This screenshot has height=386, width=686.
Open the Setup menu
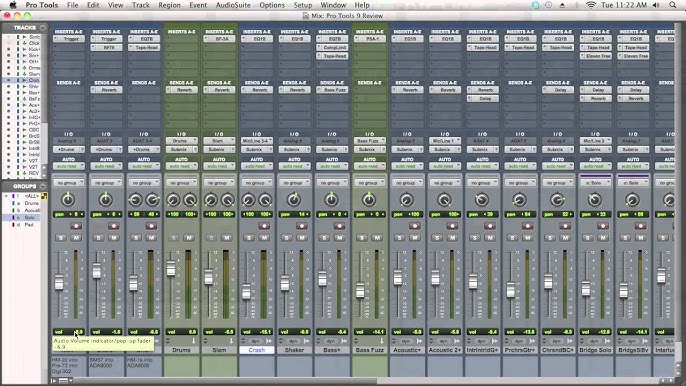pos(303,5)
